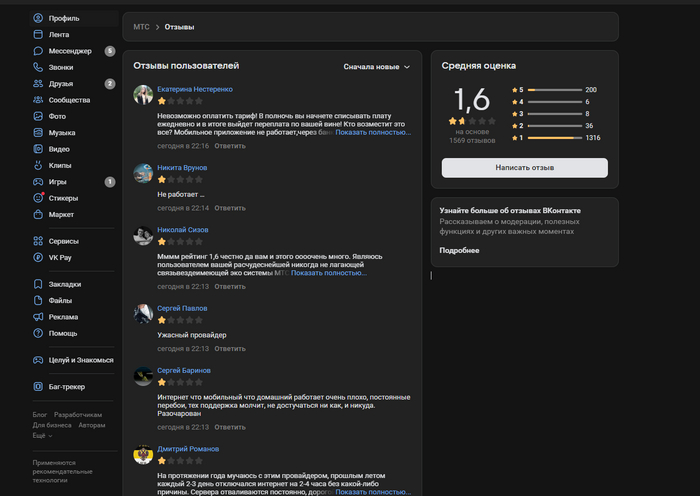
Task: Reply to Николай Сизов's review
Action: pos(230,287)
